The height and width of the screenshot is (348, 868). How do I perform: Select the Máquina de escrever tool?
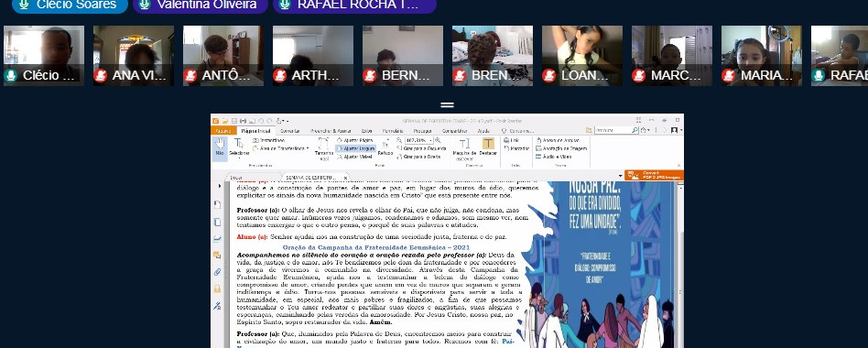coord(464,148)
